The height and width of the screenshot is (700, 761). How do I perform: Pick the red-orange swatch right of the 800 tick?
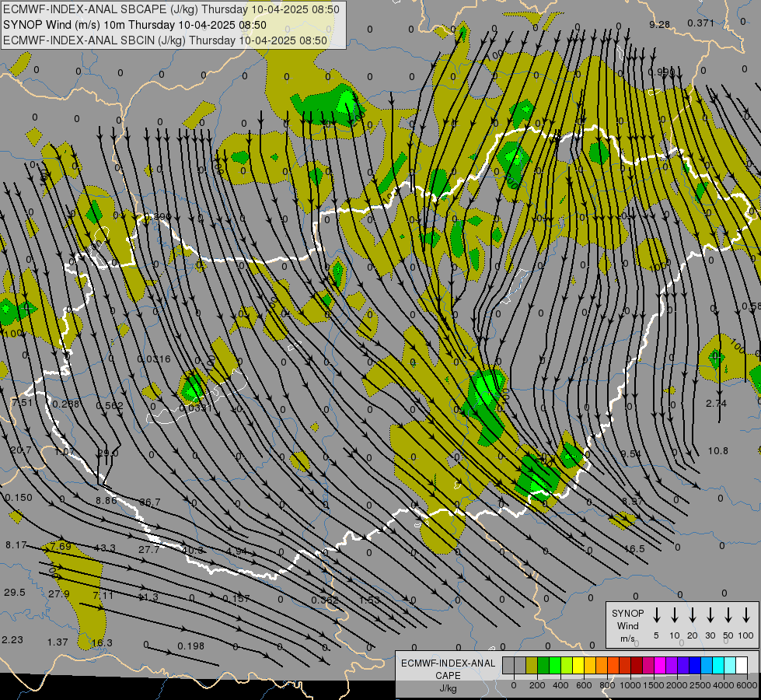coord(613,665)
